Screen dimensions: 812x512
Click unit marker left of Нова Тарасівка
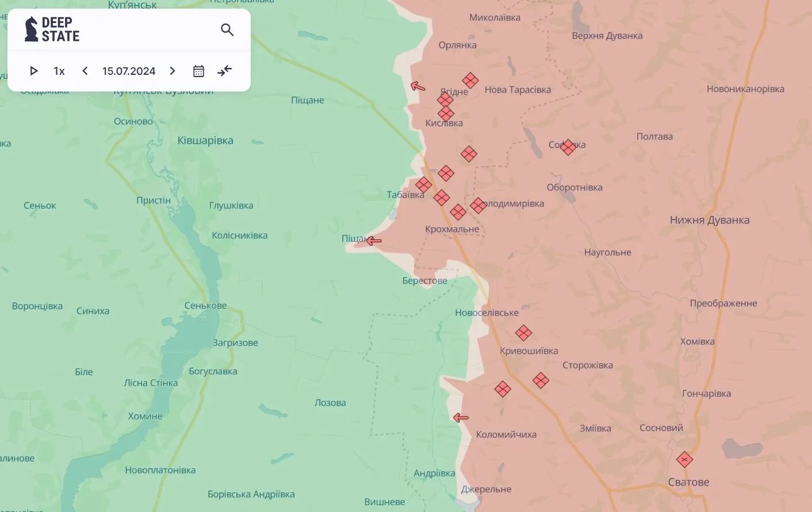tap(470, 81)
